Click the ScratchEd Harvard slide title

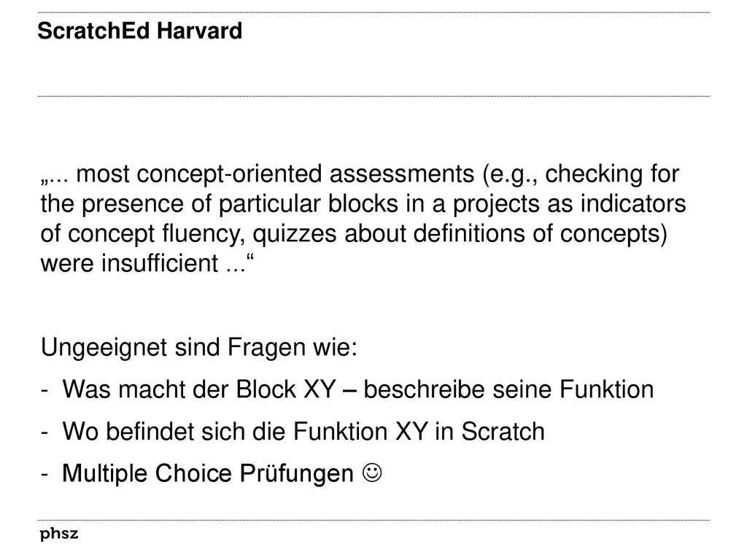click(x=139, y=31)
